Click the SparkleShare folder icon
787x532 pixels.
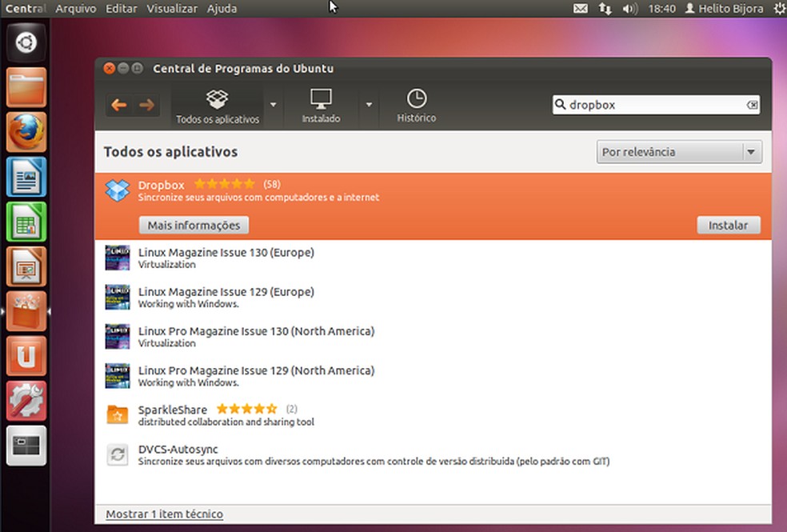click(118, 415)
